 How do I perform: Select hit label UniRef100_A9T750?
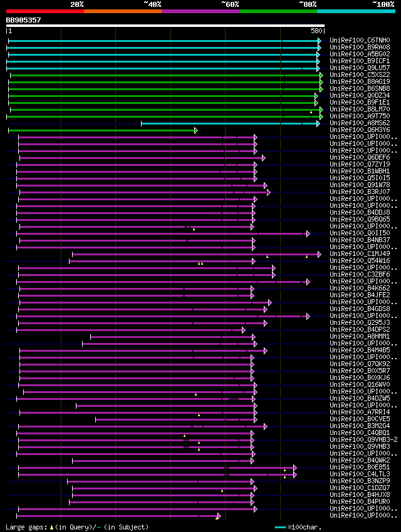(360, 116)
